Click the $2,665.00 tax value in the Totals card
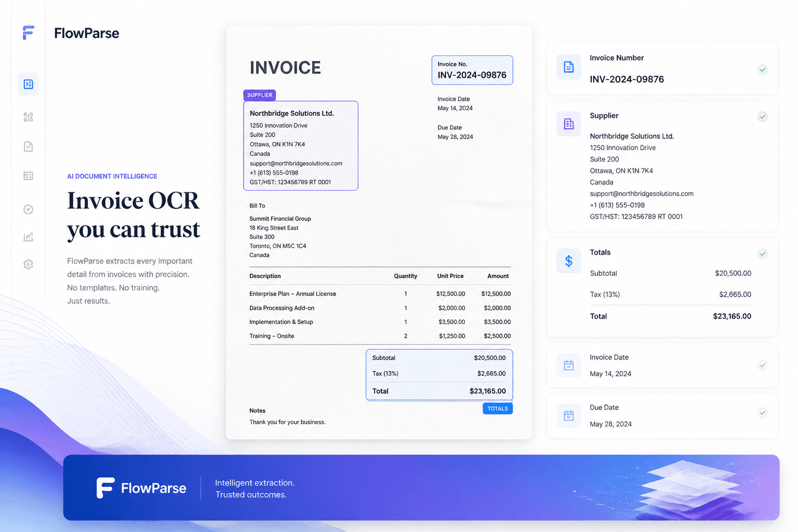The height and width of the screenshot is (532, 798). coord(735,295)
